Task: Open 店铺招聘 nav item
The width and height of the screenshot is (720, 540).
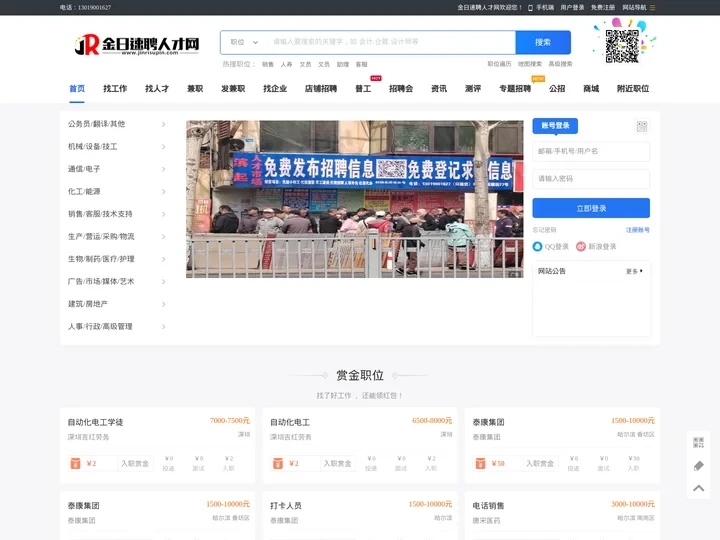Action: (x=321, y=89)
